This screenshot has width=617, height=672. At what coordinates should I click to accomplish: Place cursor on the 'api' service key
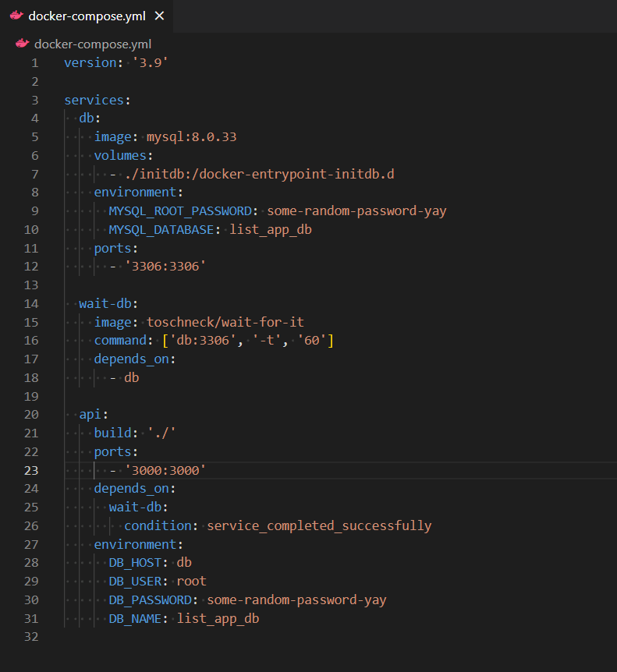click(x=89, y=415)
